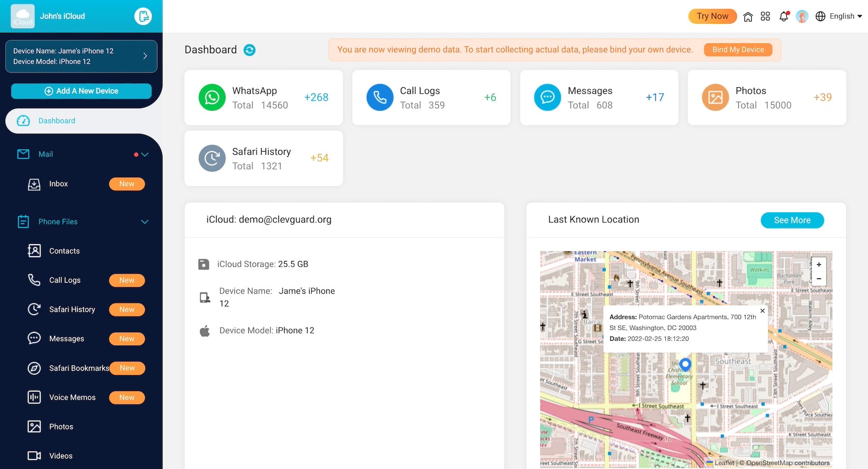Click See More for Last Known Location

point(792,220)
